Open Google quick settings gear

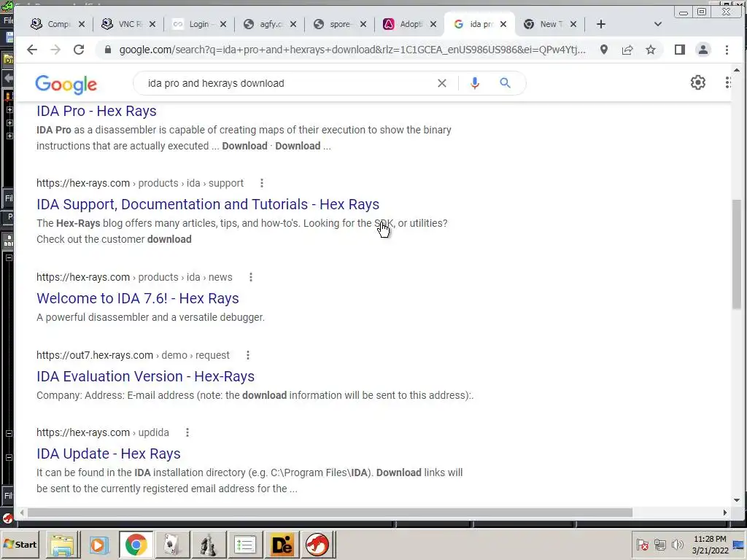point(698,82)
